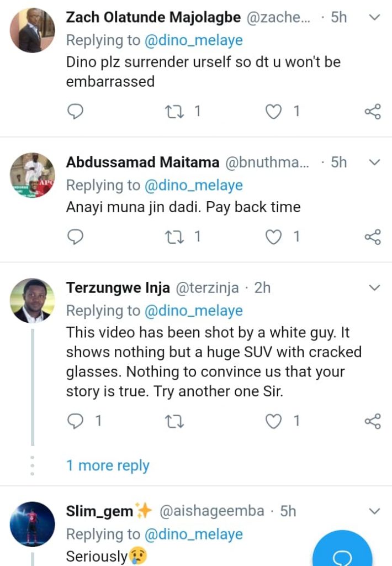Reply to Zach Olatunde Majolagbe's tweet

tap(75, 112)
